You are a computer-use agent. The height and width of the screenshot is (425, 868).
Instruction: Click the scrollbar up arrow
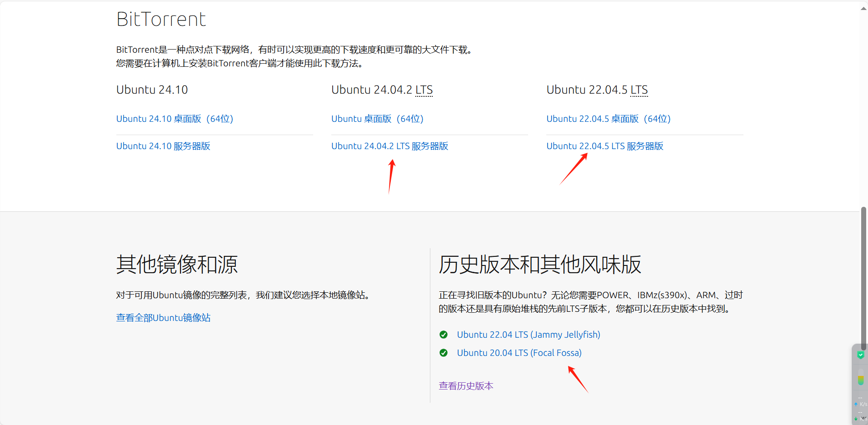863,9
